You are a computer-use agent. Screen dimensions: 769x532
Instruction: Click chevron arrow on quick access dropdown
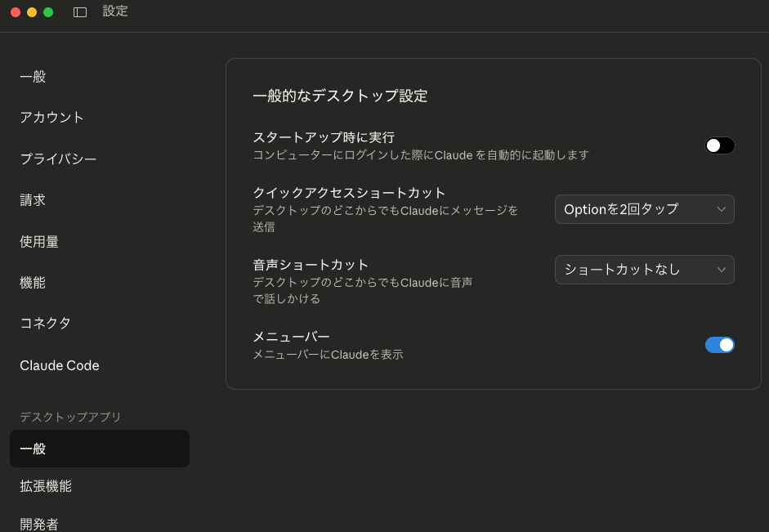click(x=721, y=209)
